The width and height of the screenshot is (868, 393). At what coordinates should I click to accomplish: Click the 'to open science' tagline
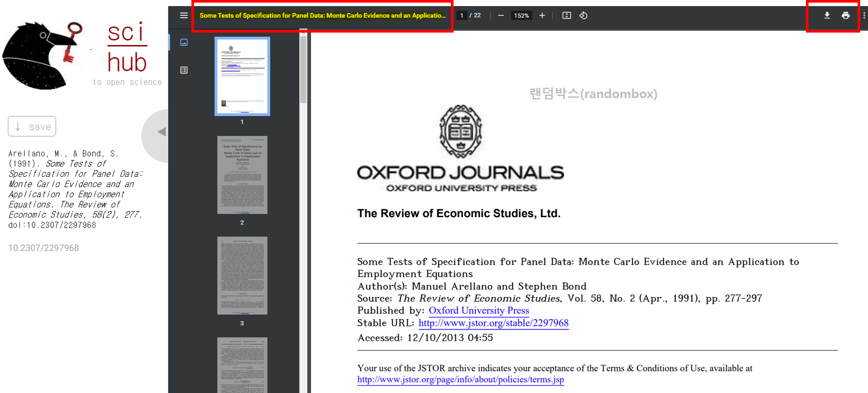pos(127,83)
